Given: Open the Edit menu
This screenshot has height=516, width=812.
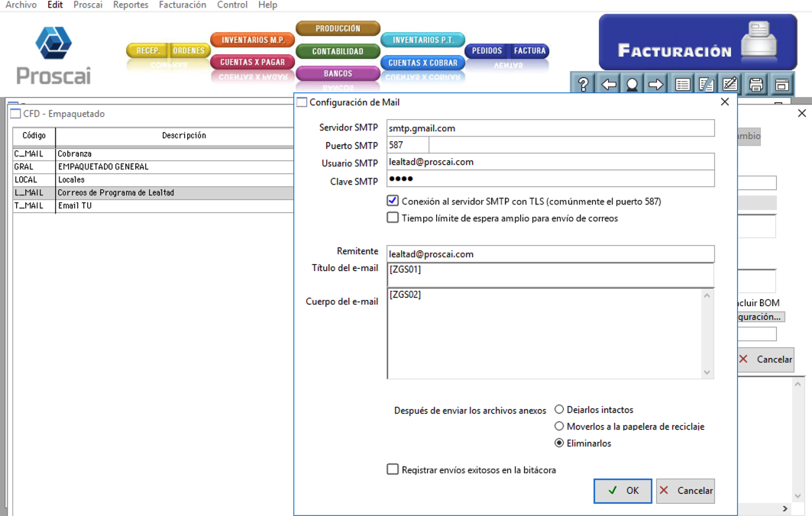Looking at the screenshot, I should [55, 5].
